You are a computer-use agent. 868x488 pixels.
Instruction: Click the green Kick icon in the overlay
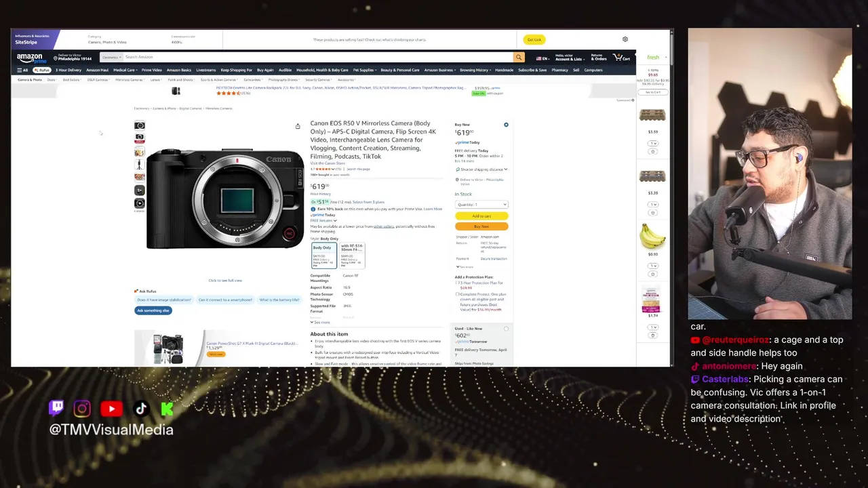pos(167,409)
